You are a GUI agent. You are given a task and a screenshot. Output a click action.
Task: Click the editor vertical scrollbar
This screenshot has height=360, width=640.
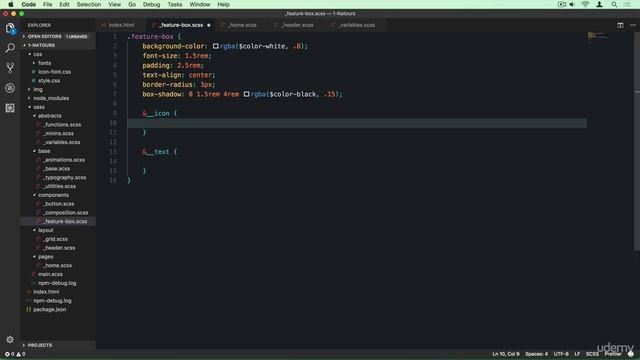pos(637,142)
